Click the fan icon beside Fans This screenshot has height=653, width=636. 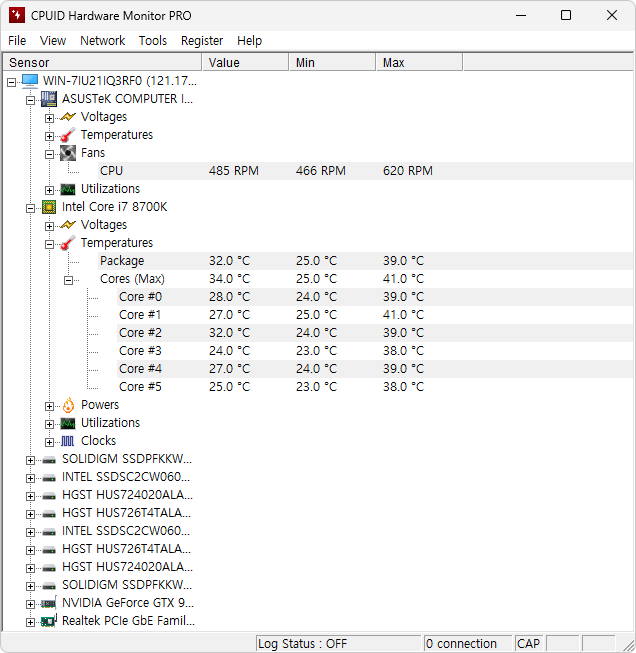(67, 153)
